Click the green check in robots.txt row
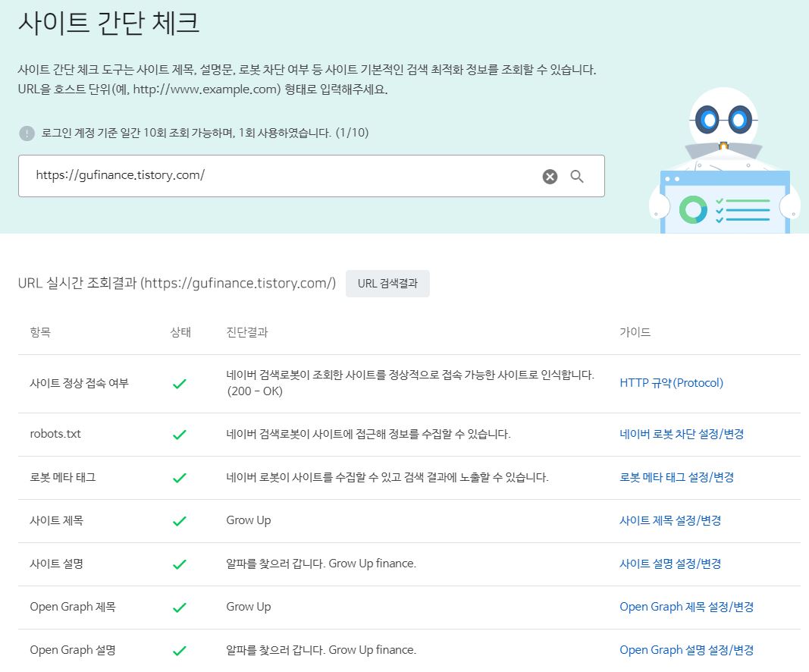This screenshot has height=672, width=809. pyautogui.click(x=180, y=435)
